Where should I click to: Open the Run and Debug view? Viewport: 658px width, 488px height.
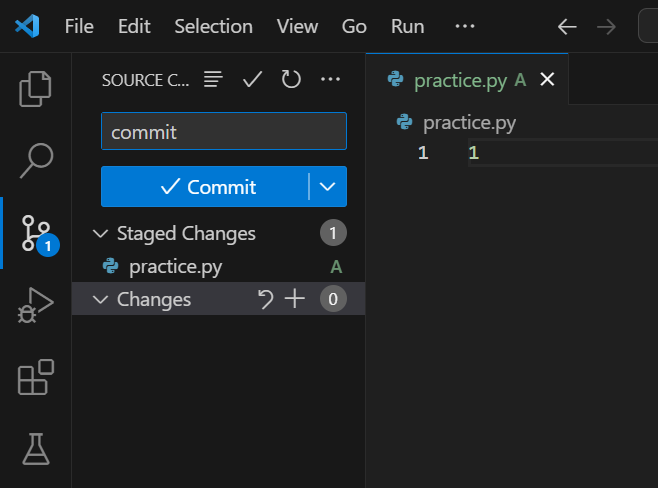pos(36,305)
